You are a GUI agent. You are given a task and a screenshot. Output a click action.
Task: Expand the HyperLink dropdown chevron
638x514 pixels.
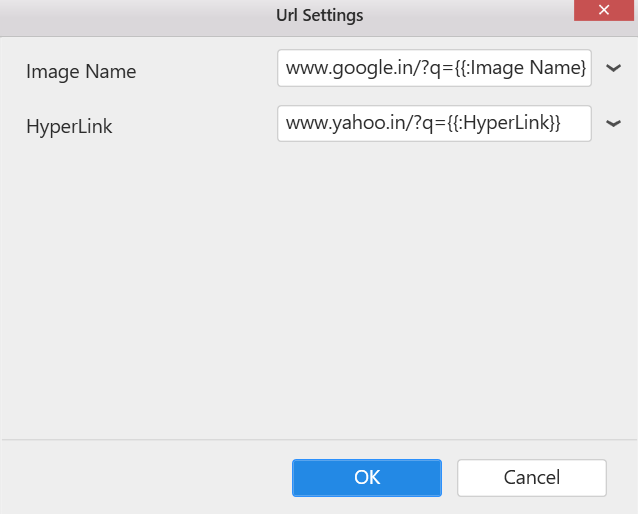613,124
